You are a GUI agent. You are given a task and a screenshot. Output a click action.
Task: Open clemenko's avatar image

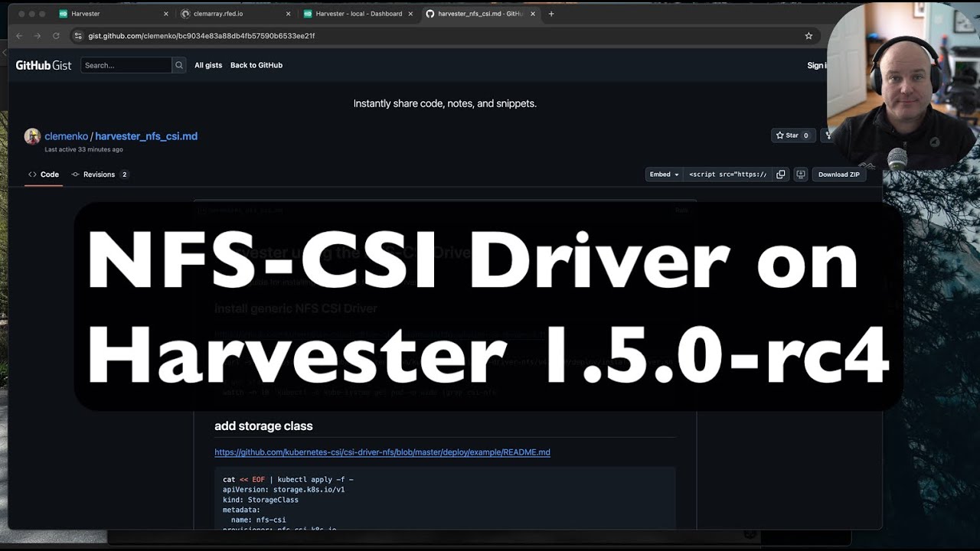click(x=32, y=136)
